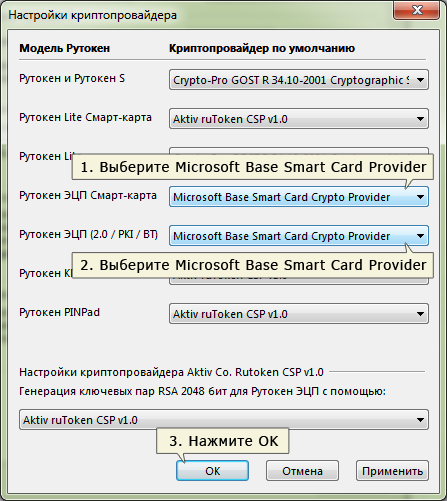Open the Рутокен ЭЦП Смарт-карта provider dropdown

point(299,197)
